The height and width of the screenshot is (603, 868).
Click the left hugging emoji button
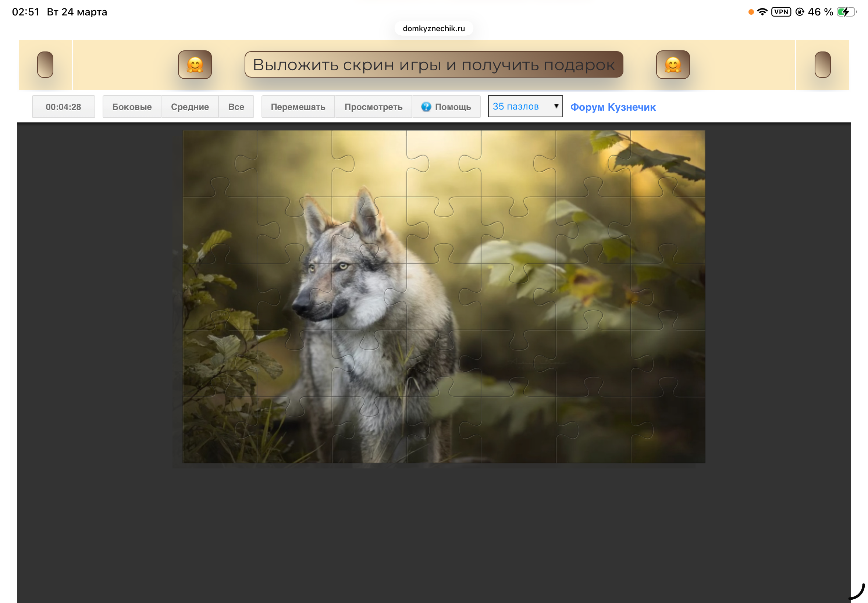point(195,65)
